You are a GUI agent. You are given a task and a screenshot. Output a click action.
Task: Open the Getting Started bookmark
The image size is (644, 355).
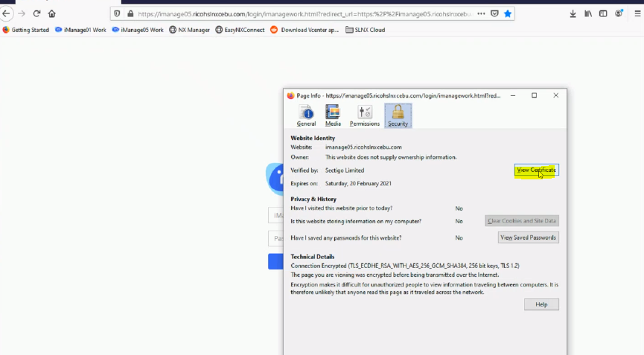tap(26, 30)
